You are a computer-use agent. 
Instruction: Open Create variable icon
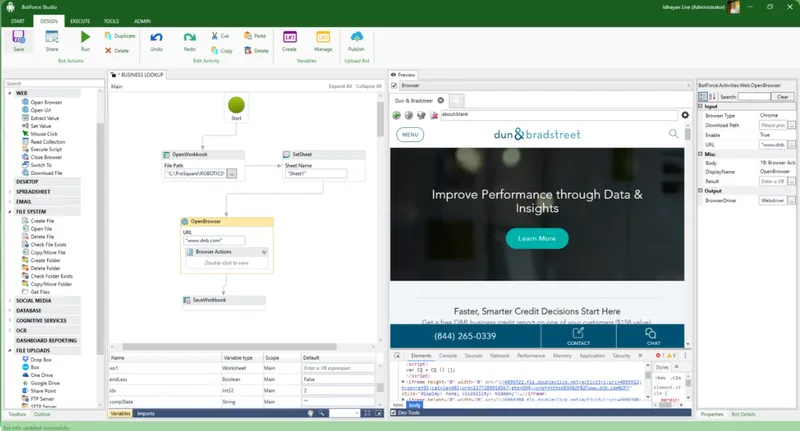(x=289, y=37)
